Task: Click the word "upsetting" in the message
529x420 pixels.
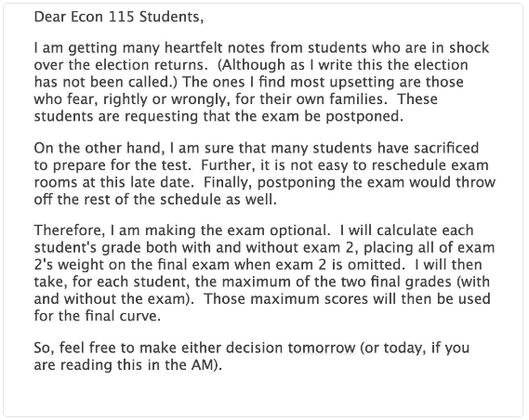Action: click(364, 83)
